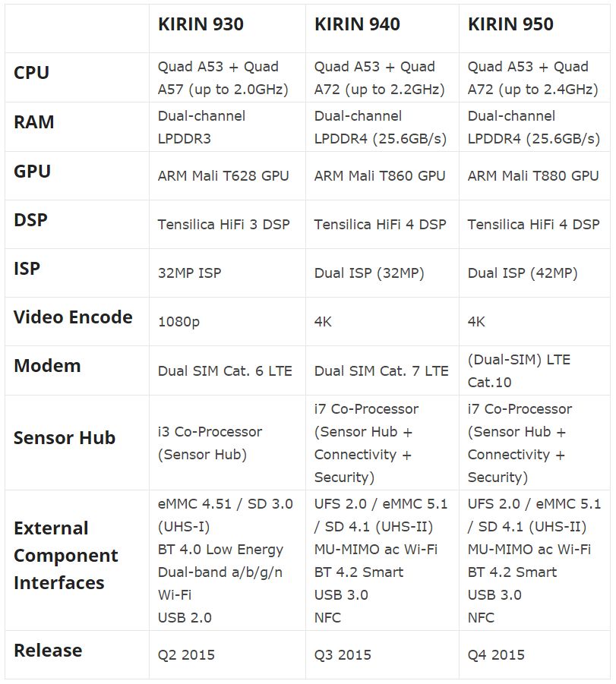Click the RAM row label
This screenshot has width=616, height=684.
(34, 121)
